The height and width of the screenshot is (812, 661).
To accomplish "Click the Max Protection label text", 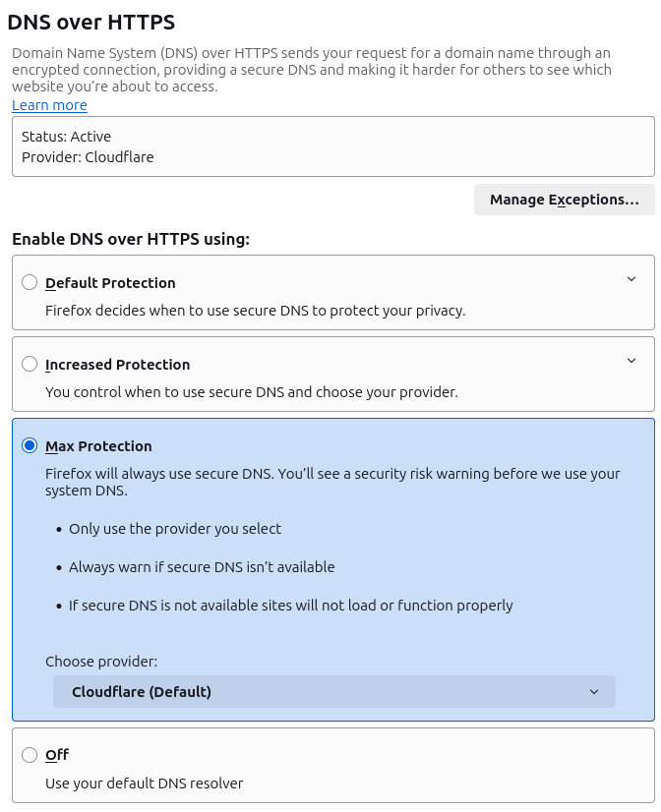I will click(x=98, y=446).
